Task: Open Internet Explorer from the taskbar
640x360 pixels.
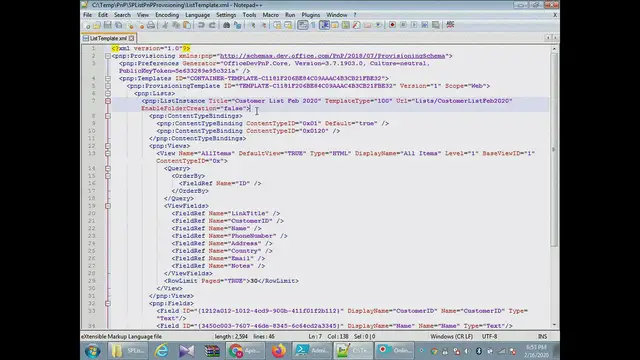Action: point(162,351)
